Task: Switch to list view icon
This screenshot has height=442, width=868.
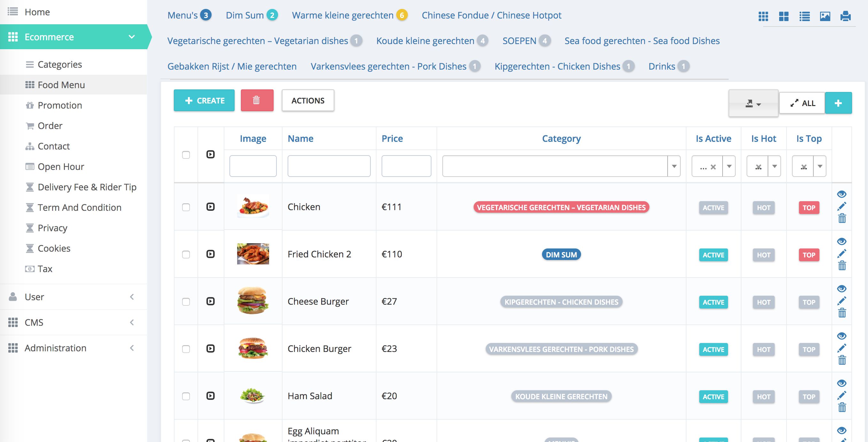Action: pos(804,16)
